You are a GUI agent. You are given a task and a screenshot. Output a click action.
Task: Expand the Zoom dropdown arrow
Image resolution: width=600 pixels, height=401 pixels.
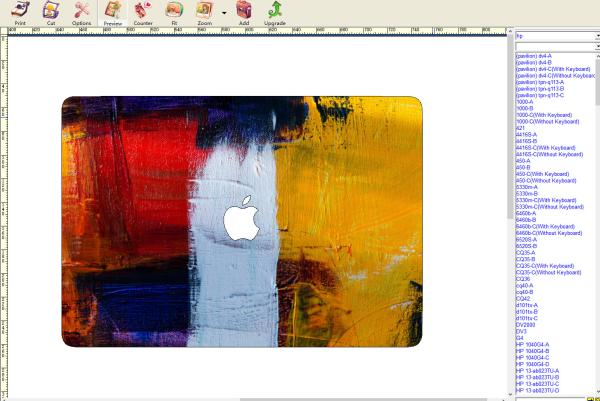(224, 13)
